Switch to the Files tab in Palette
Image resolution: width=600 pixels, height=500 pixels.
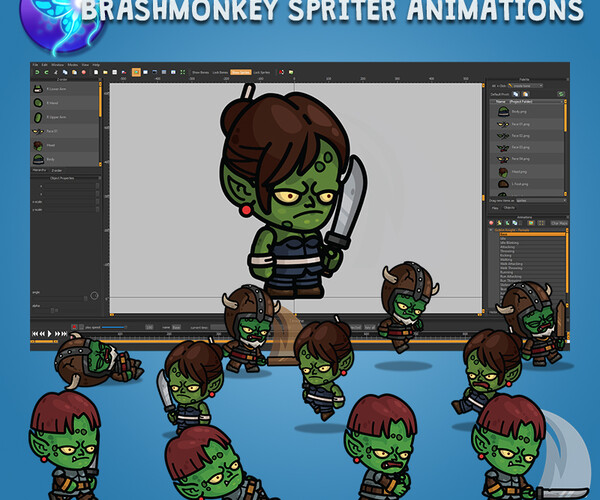(495, 208)
